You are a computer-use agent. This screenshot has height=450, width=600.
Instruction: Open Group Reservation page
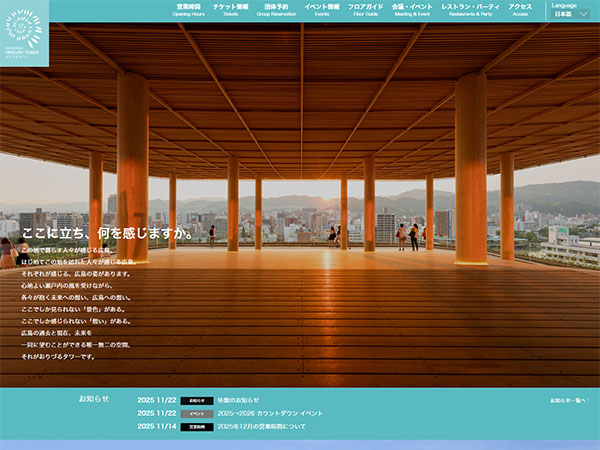tap(276, 11)
